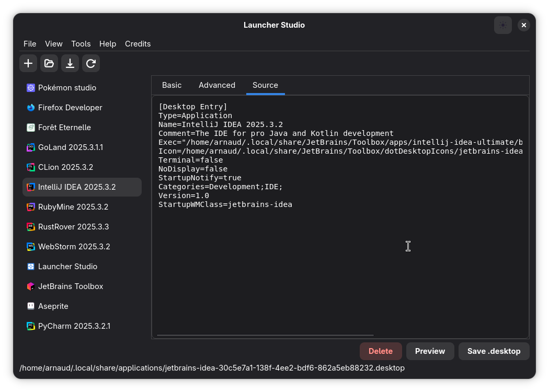Click the Pokémon studio app icon
Image resolution: width=549 pixels, height=392 pixels.
[x=31, y=88]
